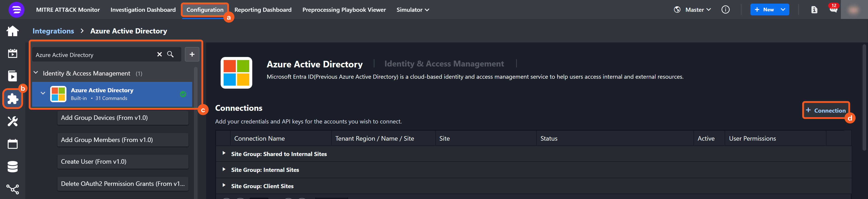Open the tools wrench icon in the sidebar
Viewport: 868px width, 199px height.
pyautogui.click(x=12, y=121)
